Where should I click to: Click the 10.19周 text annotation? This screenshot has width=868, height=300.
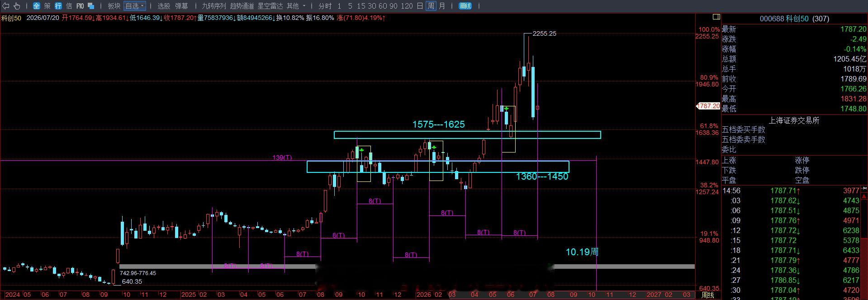click(x=582, y=252)
